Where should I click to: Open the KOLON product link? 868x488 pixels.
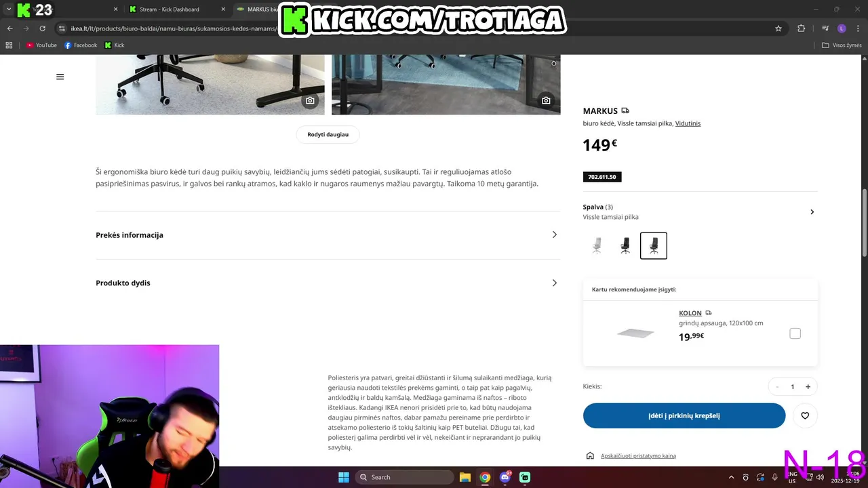coord(690,313)
